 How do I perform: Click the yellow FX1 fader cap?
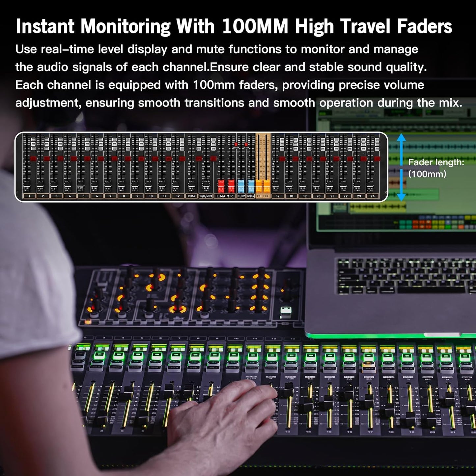[259, 186]
